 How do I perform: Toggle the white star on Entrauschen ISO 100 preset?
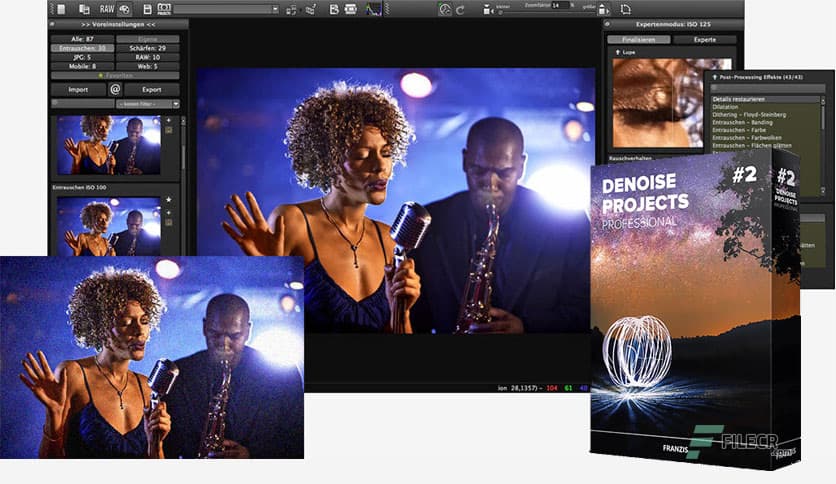tap(168, 200)
